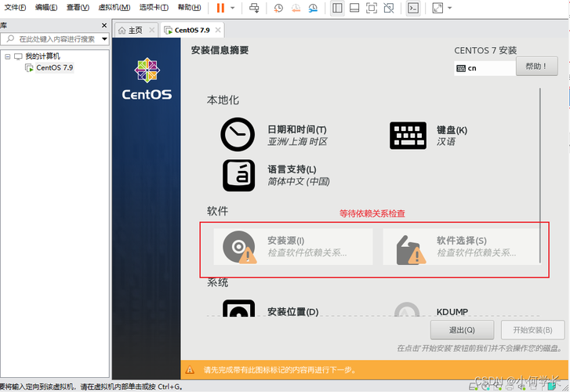This screenshot has height=392, width=570.
Task: Toggle the library sidebar view icon
Action: pos(337,8)
